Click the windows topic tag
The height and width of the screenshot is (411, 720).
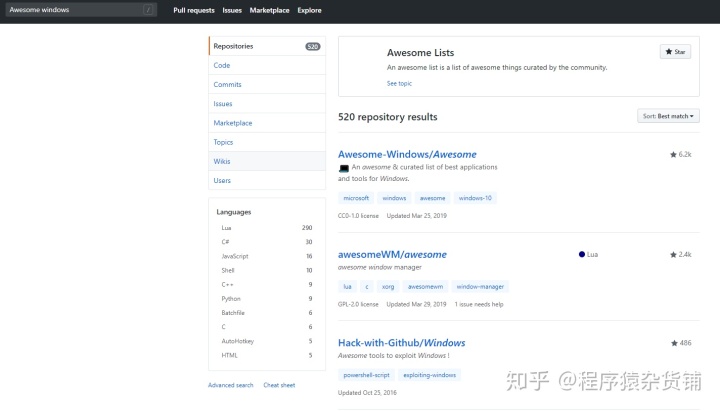[x=394, y=198]
